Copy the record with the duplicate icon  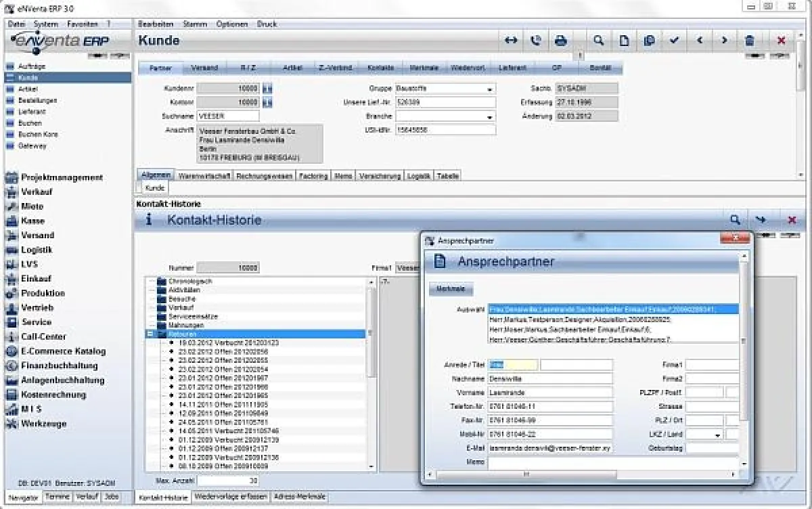[x=649, y=41]
